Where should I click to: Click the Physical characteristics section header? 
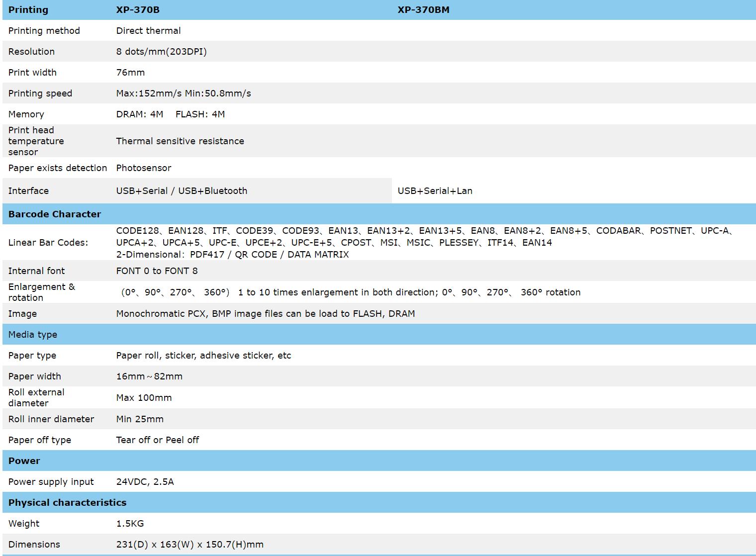(67, 503)
